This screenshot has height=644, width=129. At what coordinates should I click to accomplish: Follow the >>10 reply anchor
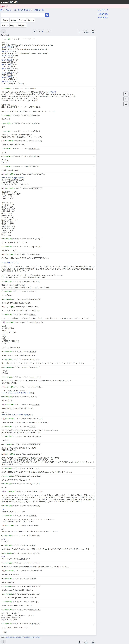[3, 539]
